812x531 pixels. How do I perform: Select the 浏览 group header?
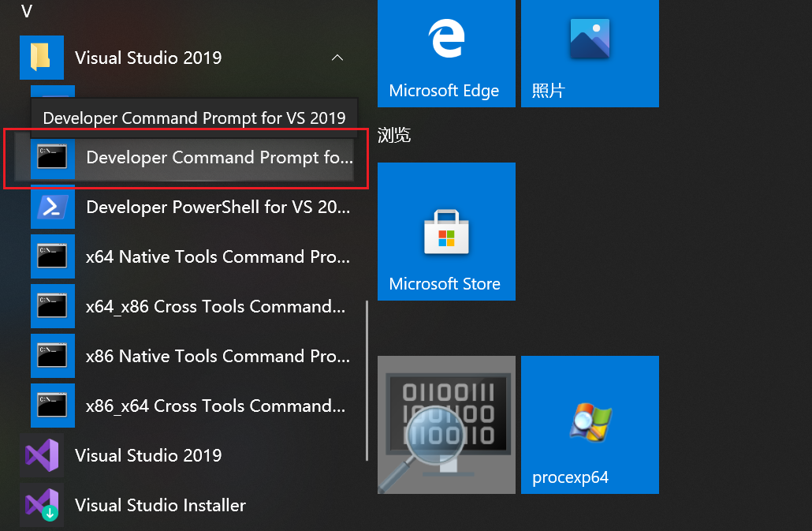tap(394, 136)
